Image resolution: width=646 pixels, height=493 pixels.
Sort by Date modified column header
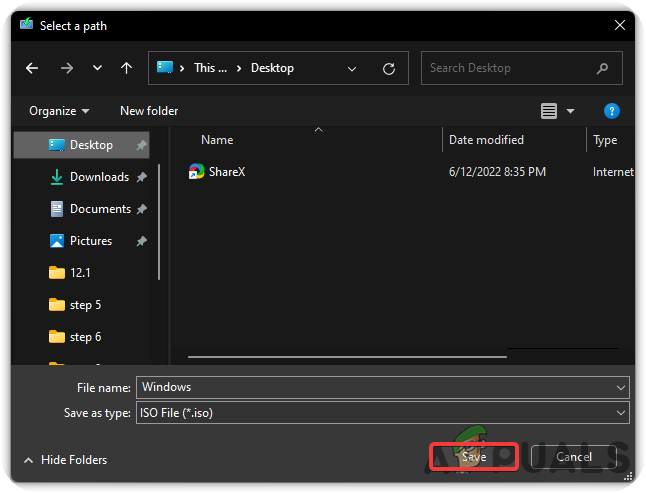[486, 140]
